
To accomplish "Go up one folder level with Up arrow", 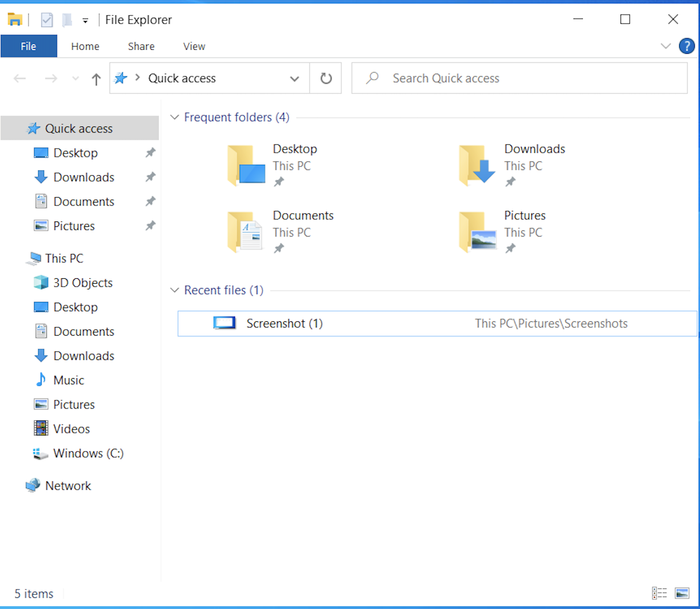I will point(96,79).
